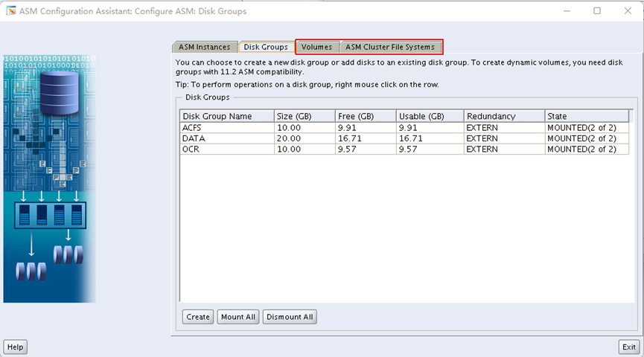Select the DATA disk group row
Image resolution: width=644 pixels, height=357 pixels.
coord(404,138)
